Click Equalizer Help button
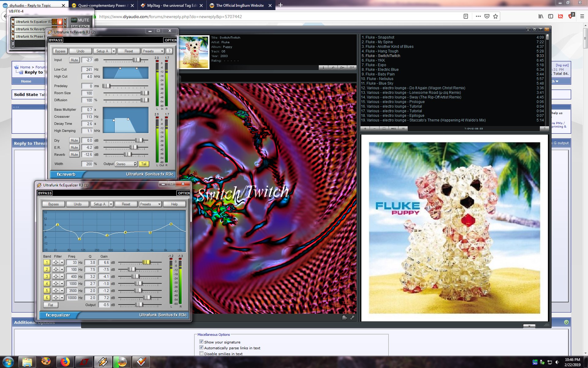Image resolution: width=588 pixels, height=368 pixels. [174, 204]
